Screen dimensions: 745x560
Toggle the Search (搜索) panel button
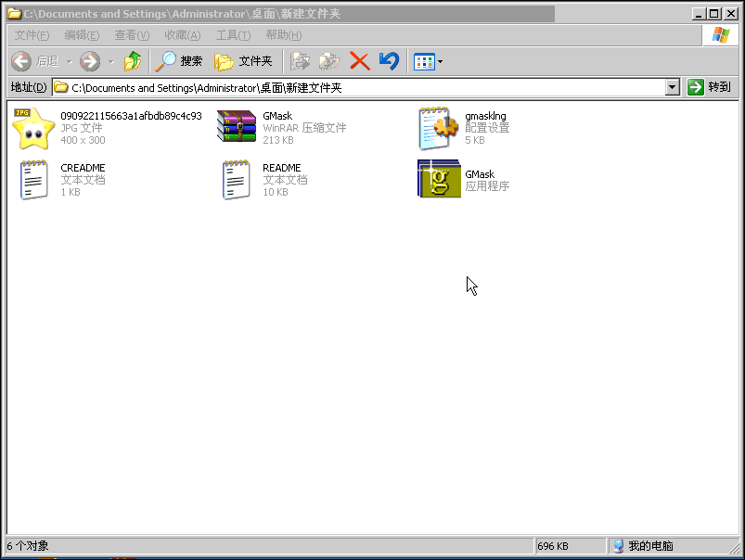(179, 61)
